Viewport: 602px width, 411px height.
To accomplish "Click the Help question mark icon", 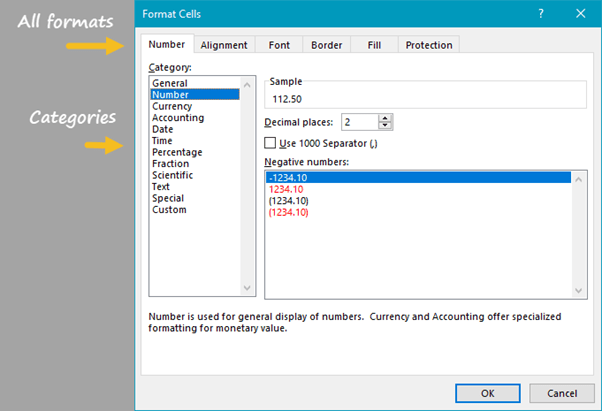I will click(x=541, y=14).
